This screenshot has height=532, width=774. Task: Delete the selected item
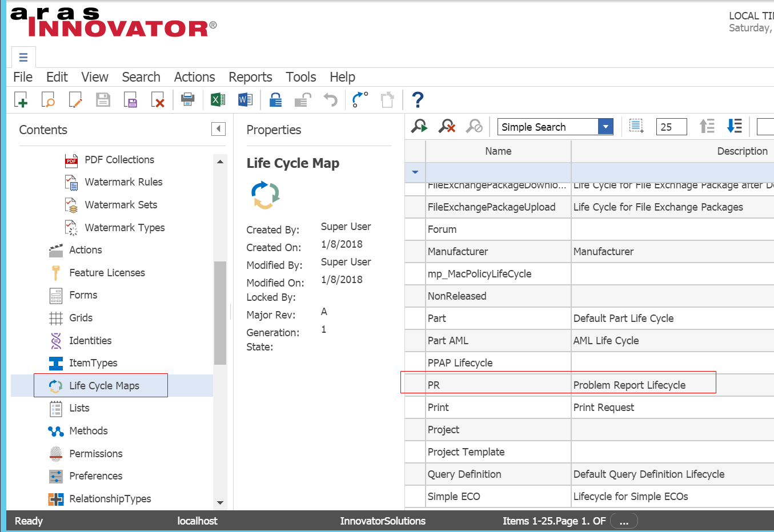(159, 99)
